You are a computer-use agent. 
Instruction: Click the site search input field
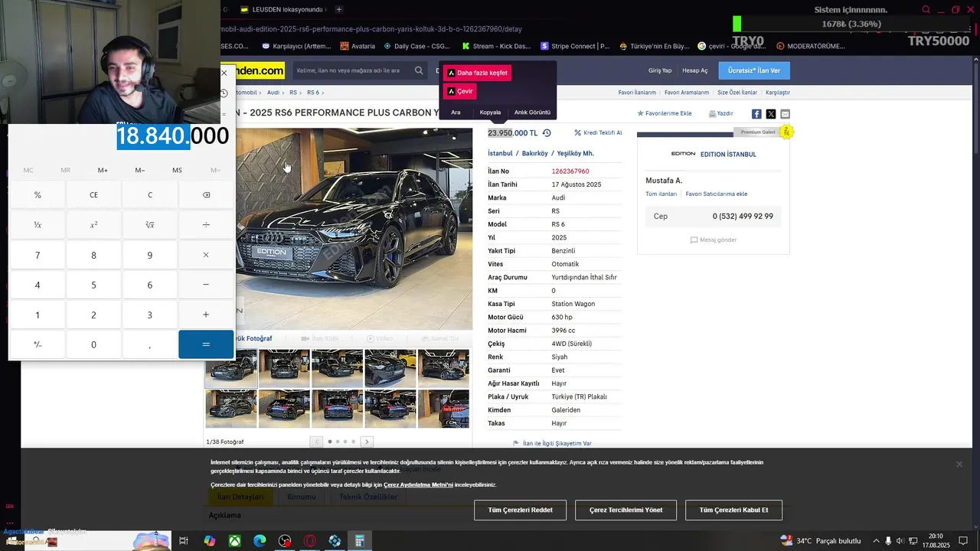pos(352,70)
